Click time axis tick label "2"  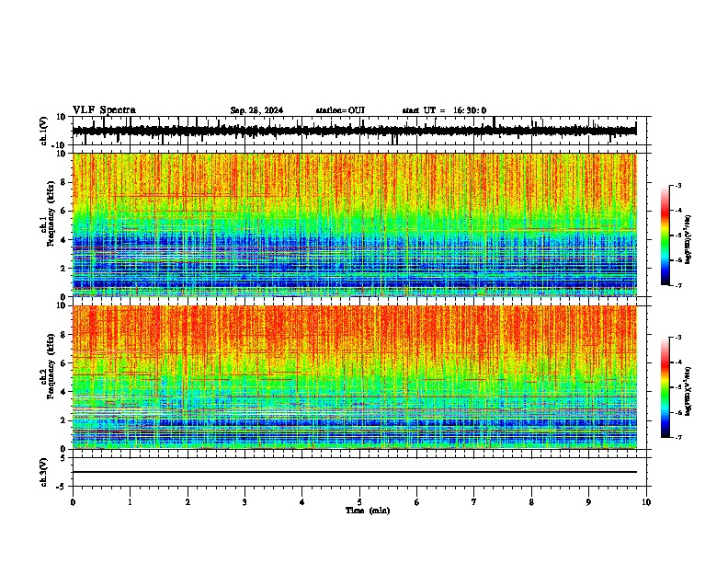(x=188, y=502)
